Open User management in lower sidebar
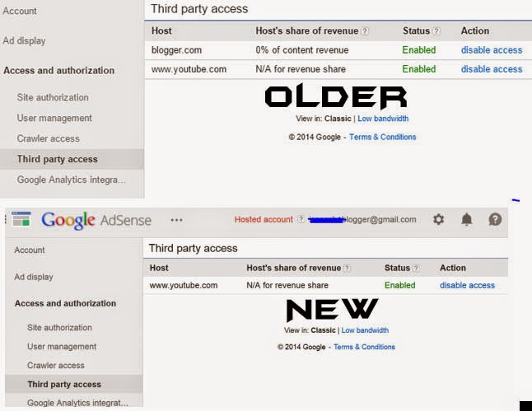 click(62, 347)
